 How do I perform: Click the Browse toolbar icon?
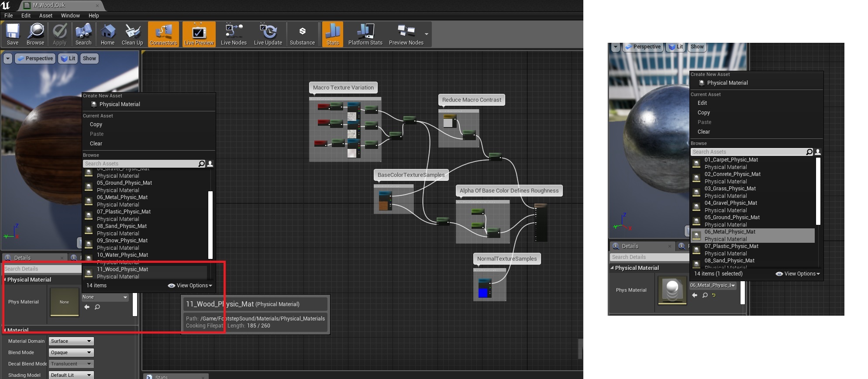coord(35,34)
